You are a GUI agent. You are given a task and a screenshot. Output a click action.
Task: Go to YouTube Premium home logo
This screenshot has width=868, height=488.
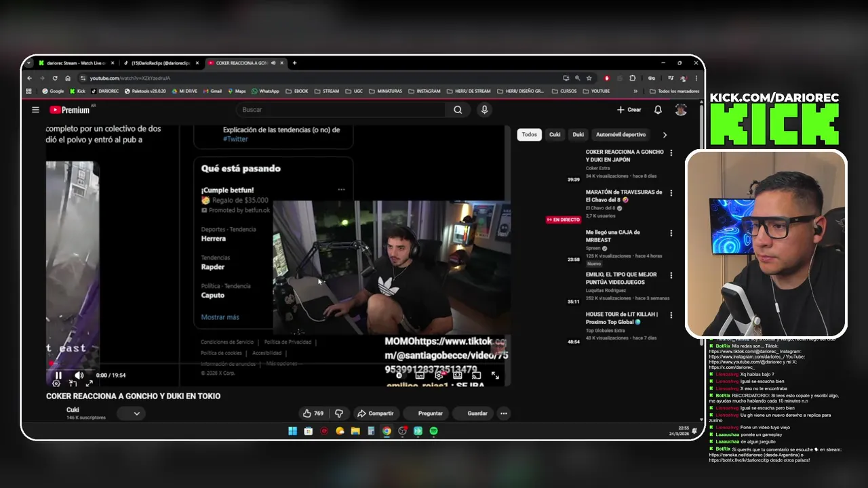69,110
